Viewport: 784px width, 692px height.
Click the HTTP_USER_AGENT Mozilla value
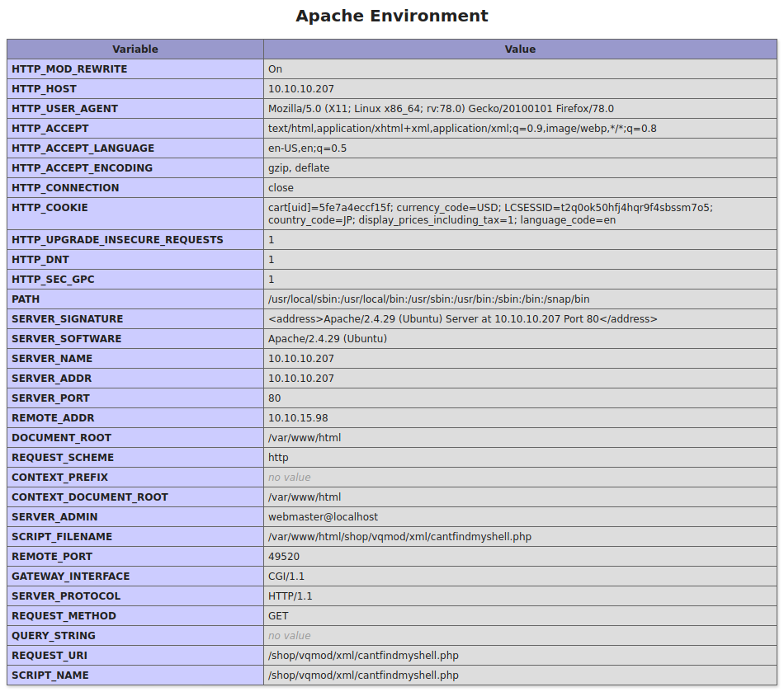pos(441,109)
